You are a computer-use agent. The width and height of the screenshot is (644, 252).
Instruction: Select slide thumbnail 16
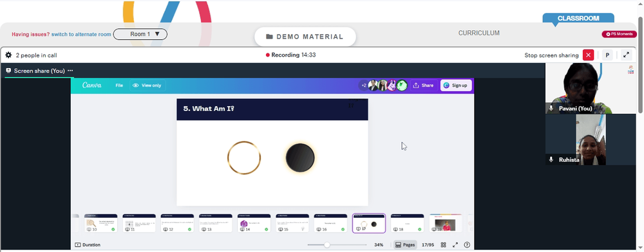(x=330, y=223)
